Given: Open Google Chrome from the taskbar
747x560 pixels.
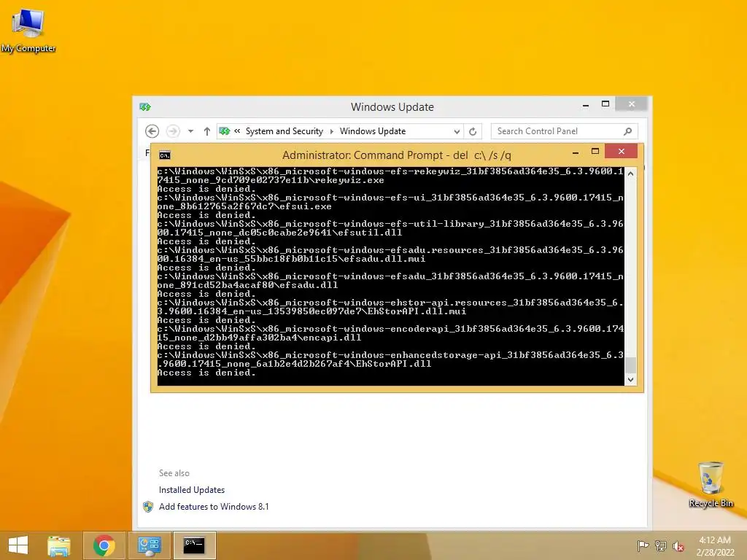Looking at the screenshot, I should [x=104, y=545].
